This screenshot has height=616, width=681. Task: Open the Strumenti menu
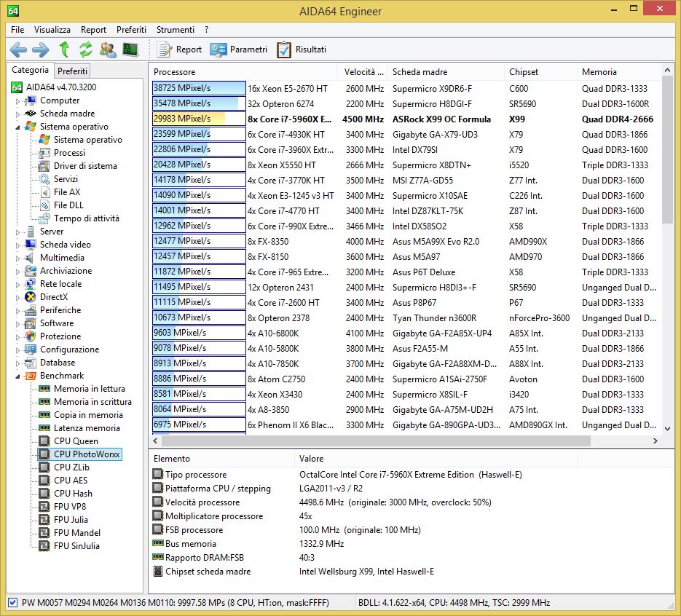[x=175, y=30]
